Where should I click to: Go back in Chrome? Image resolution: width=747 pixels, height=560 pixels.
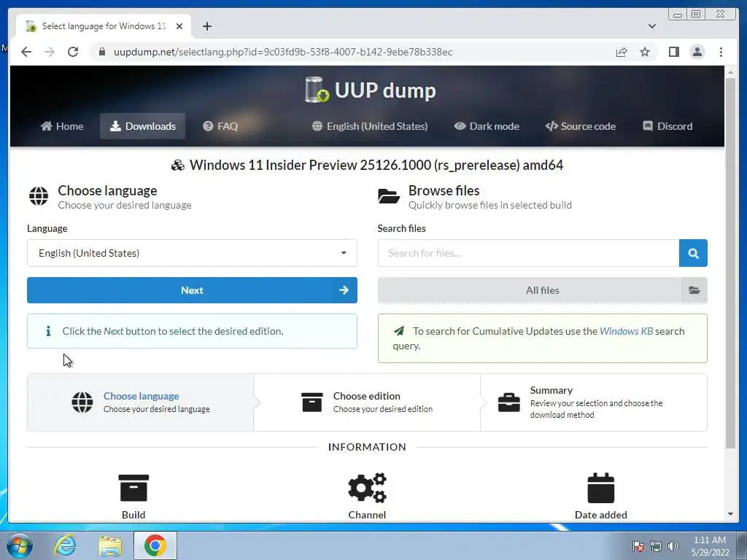[x=26, y=52]
